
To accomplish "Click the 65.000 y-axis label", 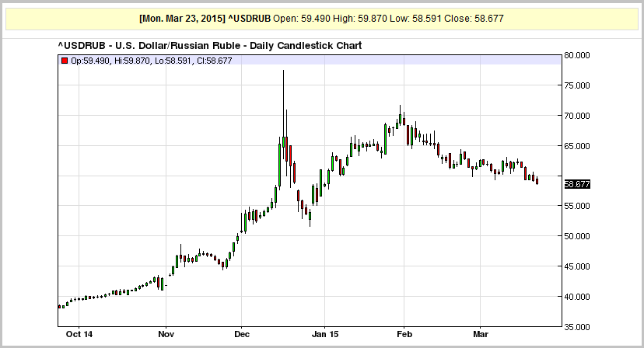I will coord(577,146).
